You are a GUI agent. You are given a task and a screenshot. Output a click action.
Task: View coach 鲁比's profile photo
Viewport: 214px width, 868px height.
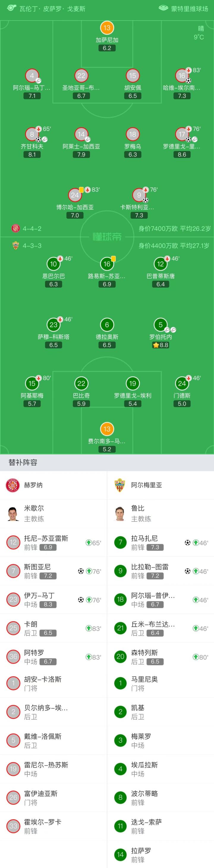tap(120, 513)
